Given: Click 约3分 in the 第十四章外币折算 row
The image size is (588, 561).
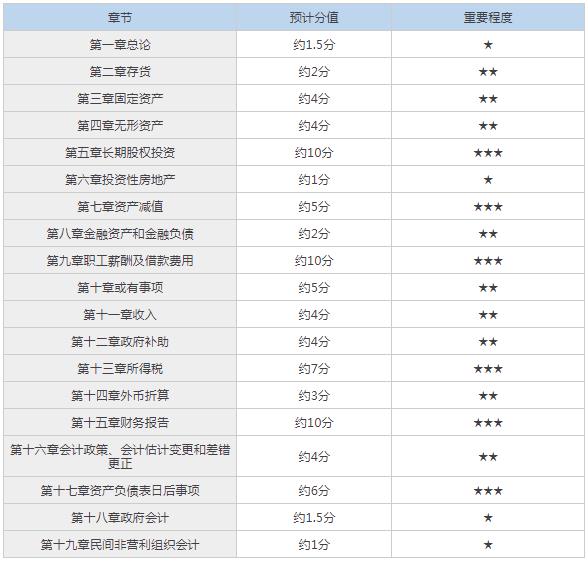Looking at the screenshot, I should tap(314, 396).
